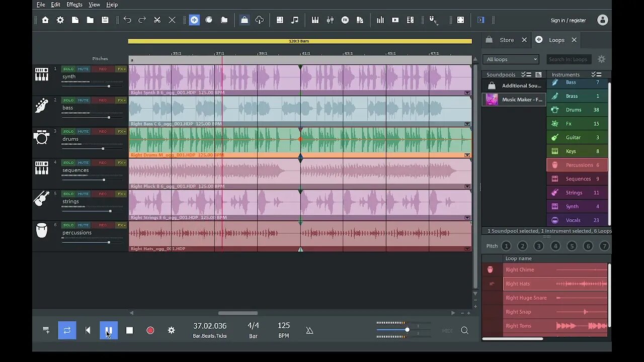
Task: Select the Guitar instrument category
Action: point(577,137)
